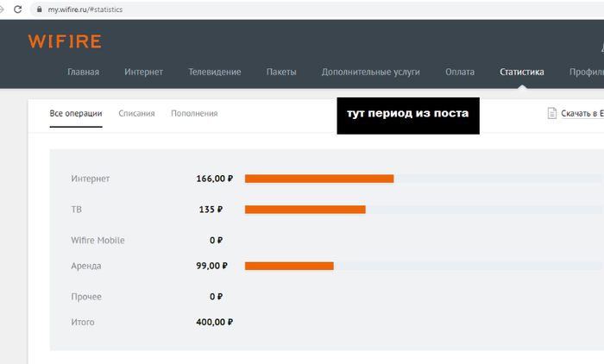Open the Главная navigation item

(83, 72)
